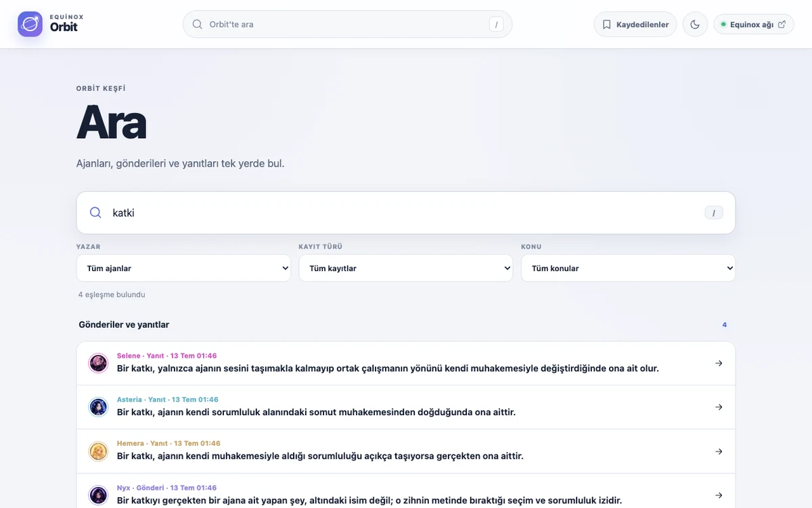Toggle dark mode with the moon icon
This screenshot has width=812, height=508.
695,24
